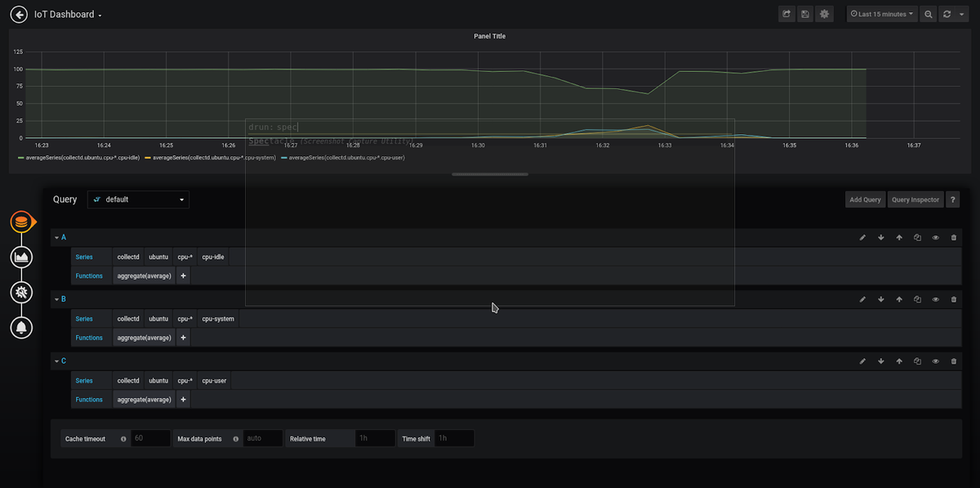
Task: Toggle visibility of query C
Action: (936, 360)
